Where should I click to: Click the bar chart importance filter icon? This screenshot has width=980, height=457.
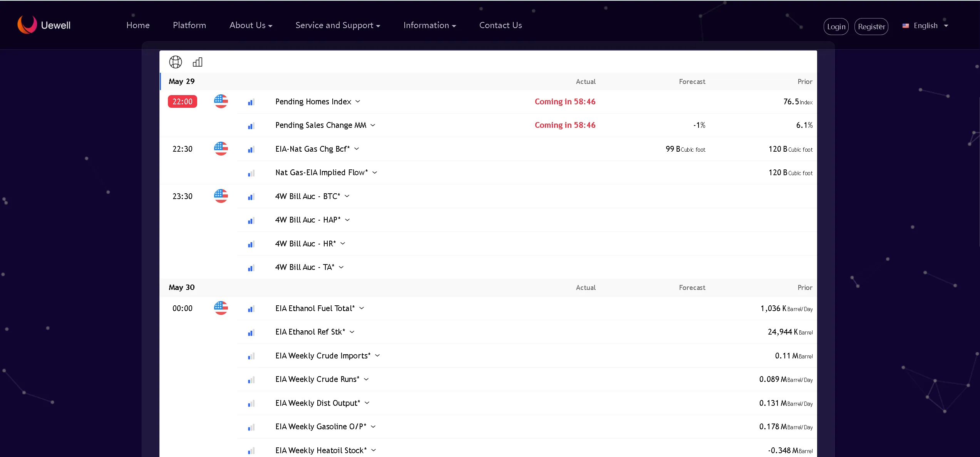click(x=198, y=62)
